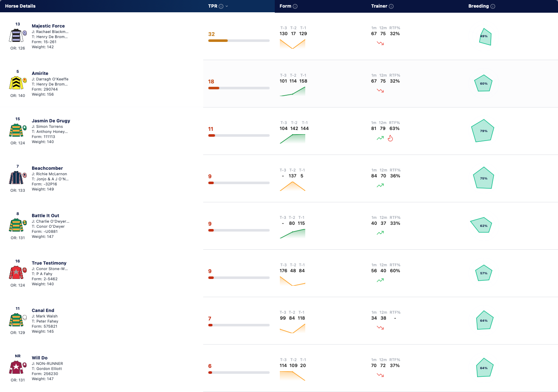Open the TPR sort dropdown chevron
The image size is (558, 392).
click(x=227, y=6)
